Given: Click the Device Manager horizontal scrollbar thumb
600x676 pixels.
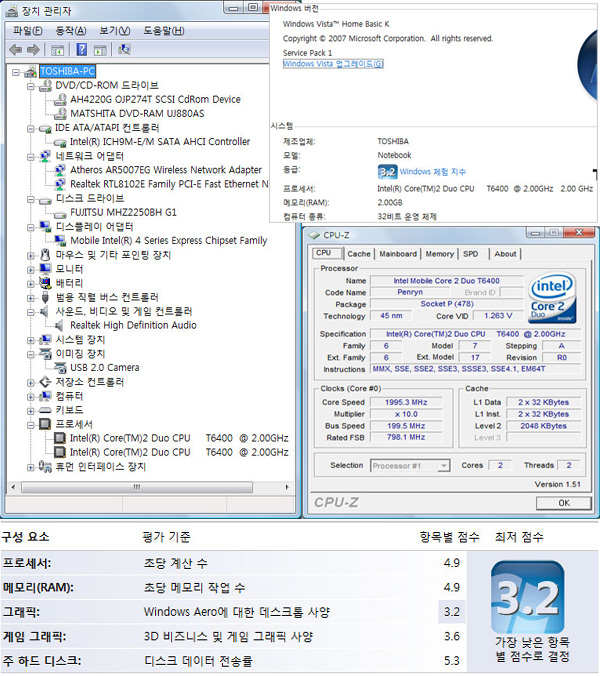Looking at the screenshot, I should (137, 487).
